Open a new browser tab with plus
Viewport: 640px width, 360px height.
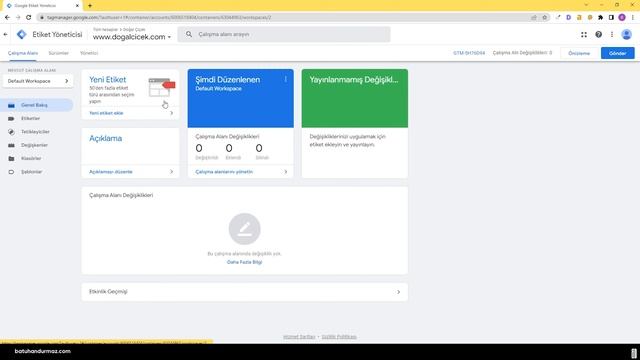[x=90, y=6]
